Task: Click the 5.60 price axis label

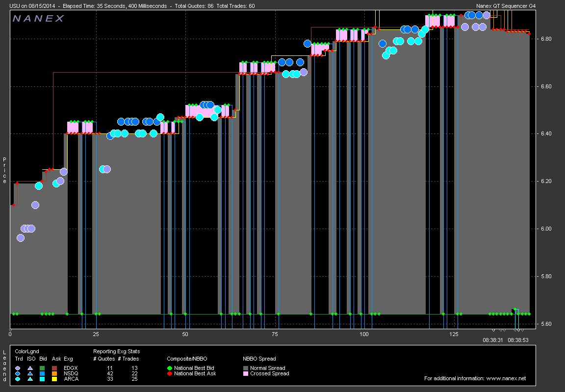Action: pyautogui.click(x=546, y=324)
